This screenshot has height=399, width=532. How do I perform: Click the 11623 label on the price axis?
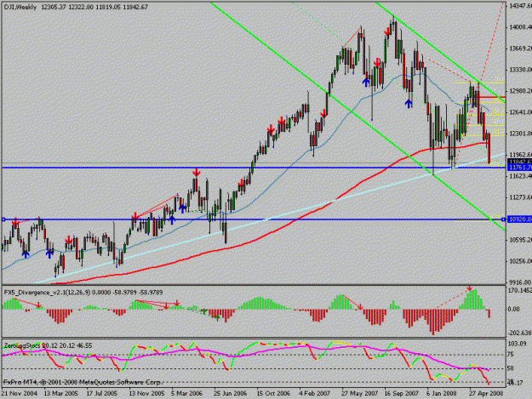(x=520, y=176)
